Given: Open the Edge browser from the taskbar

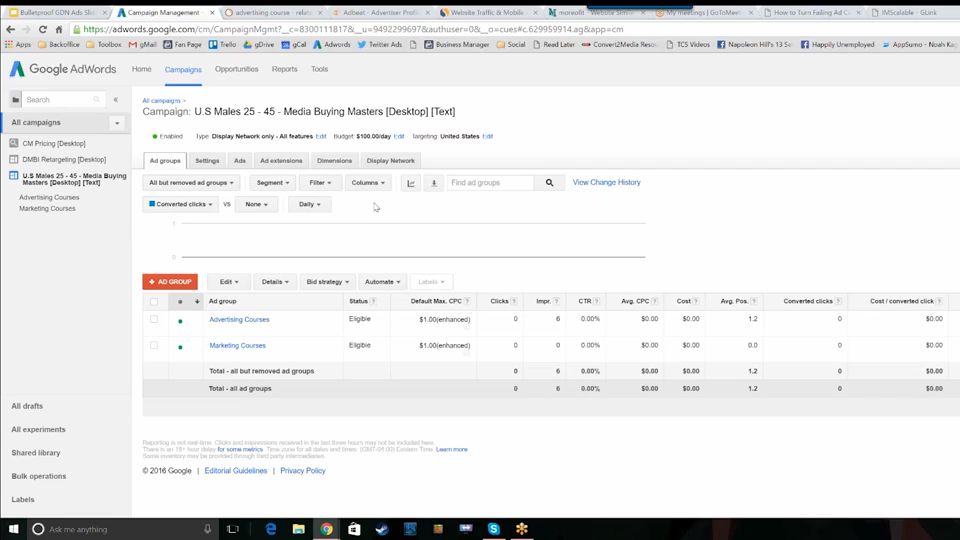Looking at the screenshot, I should 271,529.
